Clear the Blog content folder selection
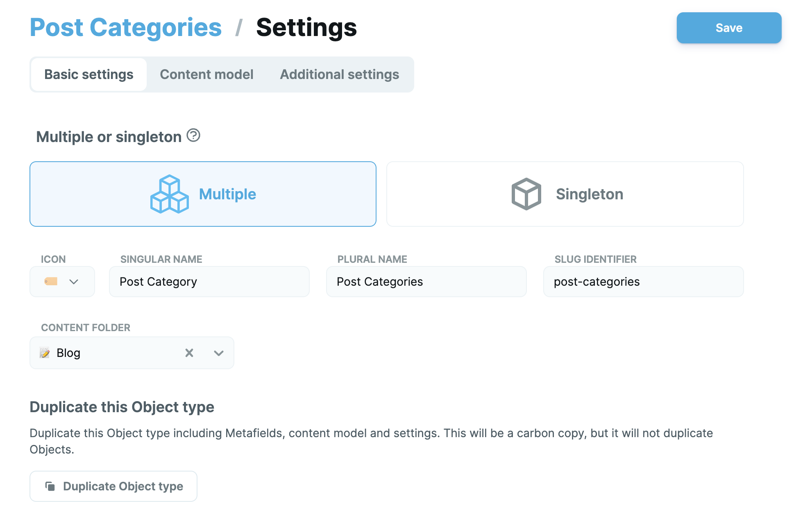The width and height of the screenshot is (812, 519). (190, 353)
